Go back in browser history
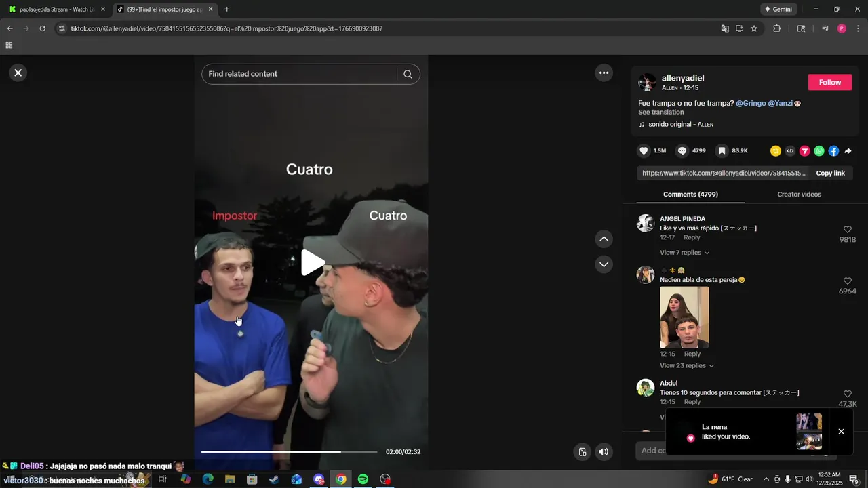Screen dimensions: 868x488 point(9,28)
